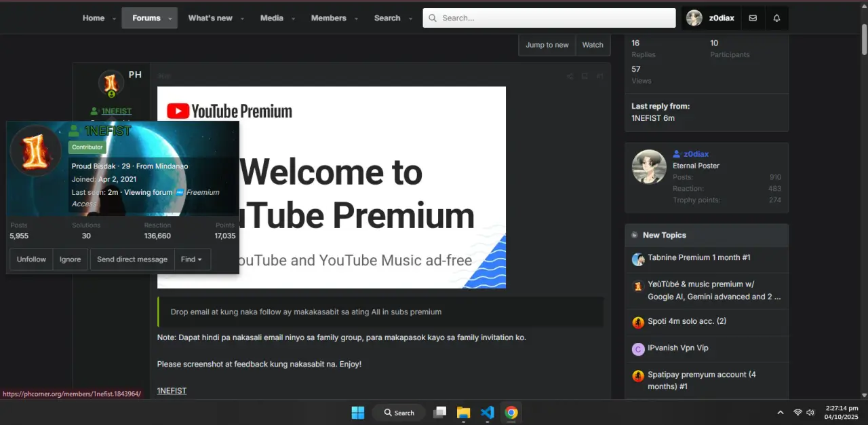868x425 pixels.
Task: Click Send direct message button
Action: tap(132, 259)
